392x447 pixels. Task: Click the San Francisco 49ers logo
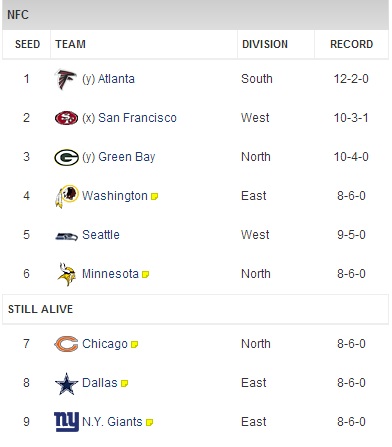coord(66,118)
